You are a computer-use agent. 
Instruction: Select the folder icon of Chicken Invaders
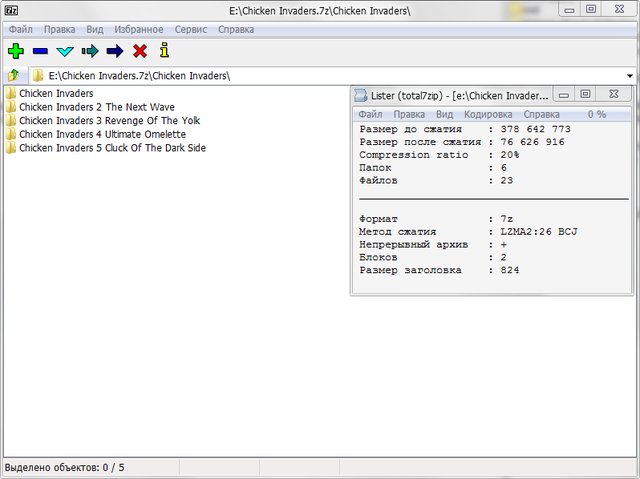click(11, 93)
